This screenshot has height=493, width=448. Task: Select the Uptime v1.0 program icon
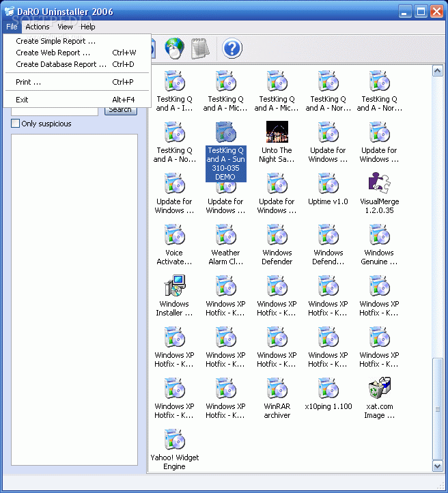coord(328,183)
